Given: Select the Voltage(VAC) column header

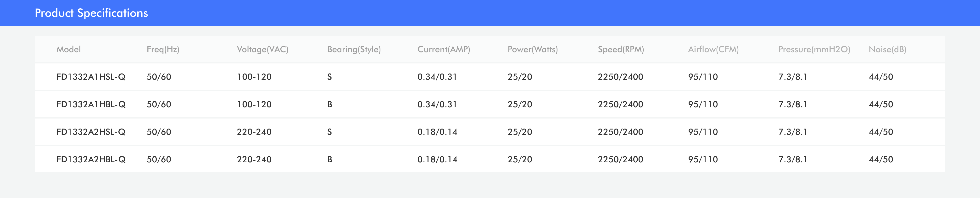Looking at the screenshot, I should pyautogui.click(x=262, y=50).
